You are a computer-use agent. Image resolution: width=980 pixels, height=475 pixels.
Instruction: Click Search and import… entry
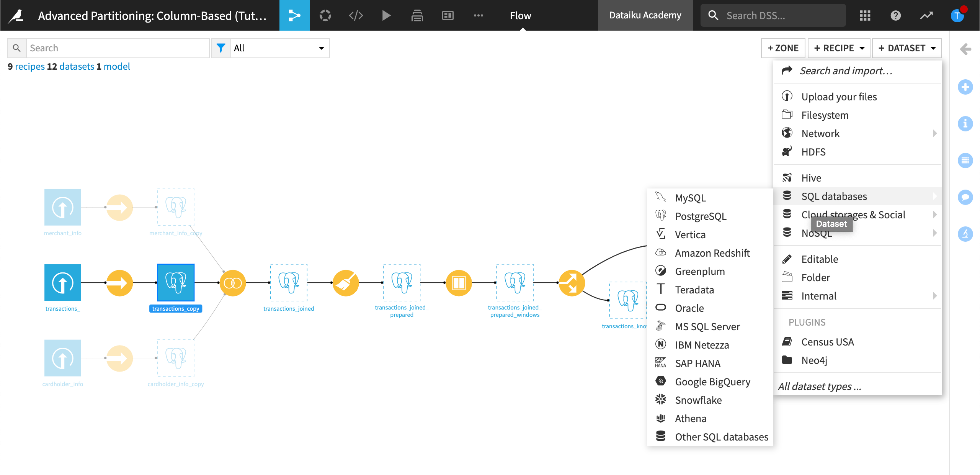point(857,70)
